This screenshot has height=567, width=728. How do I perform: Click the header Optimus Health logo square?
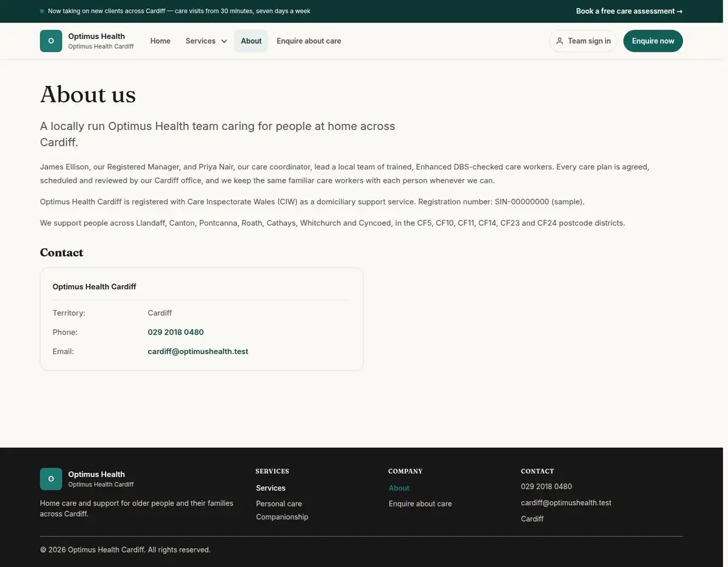coord(51,41)
